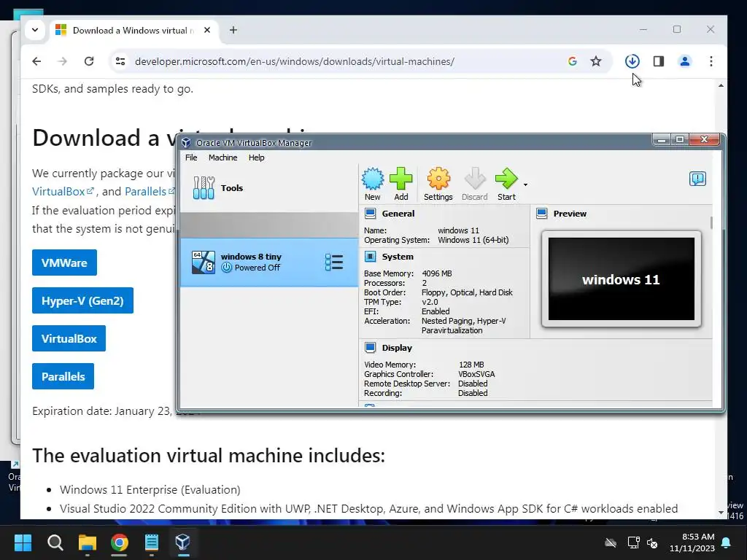The width and height of the screenshot is (747, 560).
Task: Open the File menu in VirtualBox
Action: coord(191,157)
